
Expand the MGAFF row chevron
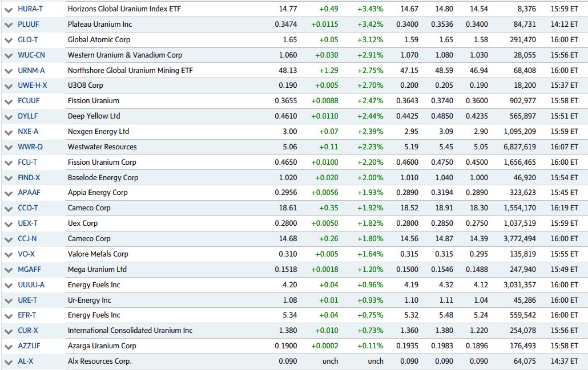point(8,270)
